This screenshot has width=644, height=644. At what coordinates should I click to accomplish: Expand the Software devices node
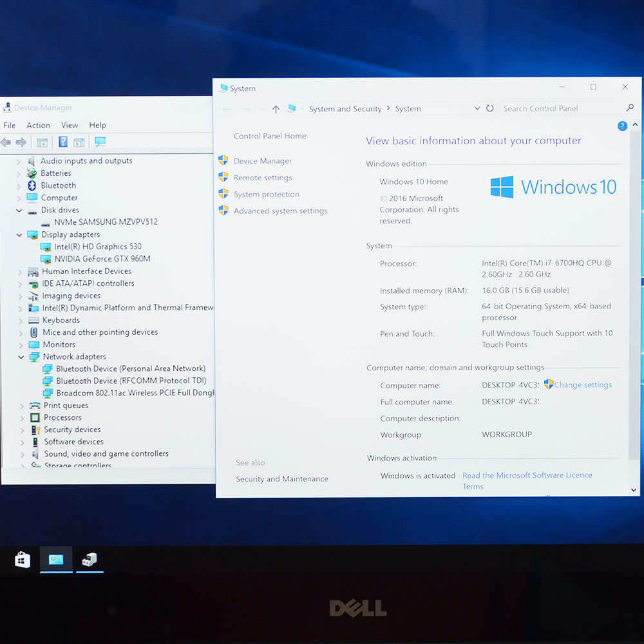[x=22, y=443]
